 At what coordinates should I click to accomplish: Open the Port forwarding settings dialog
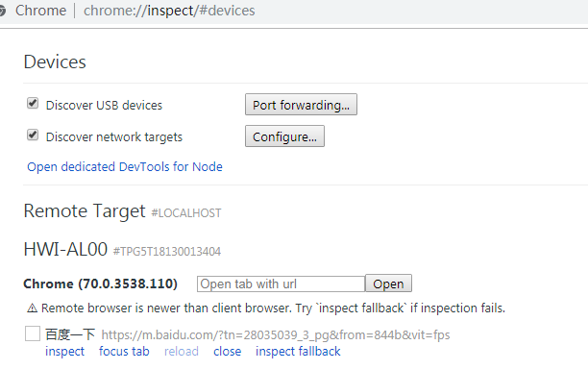(x=301, y=105)
